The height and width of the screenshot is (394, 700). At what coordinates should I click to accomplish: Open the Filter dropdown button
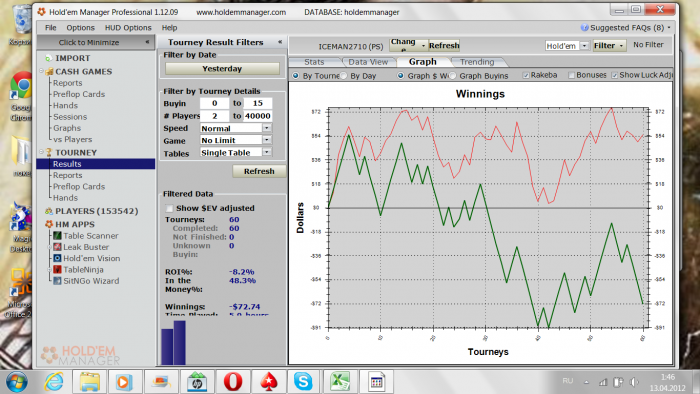click(x=609, y=46)
